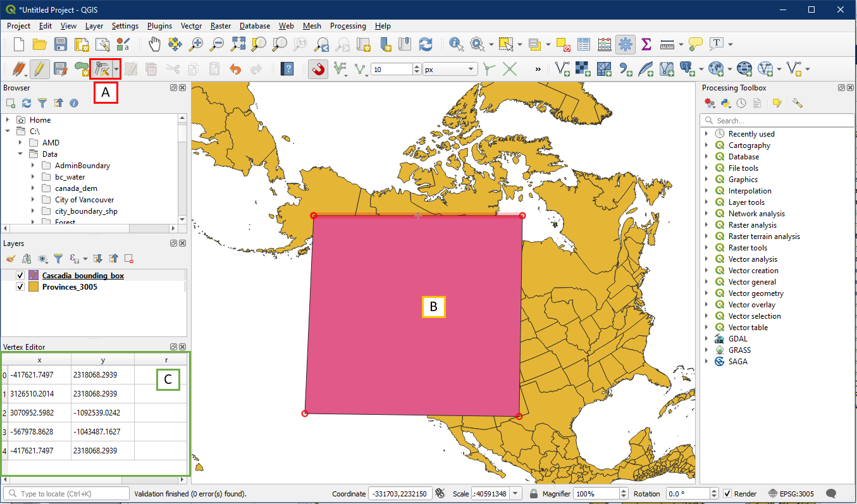
Task: Open the snapping tolerance units dropdown
Action: 450,69
